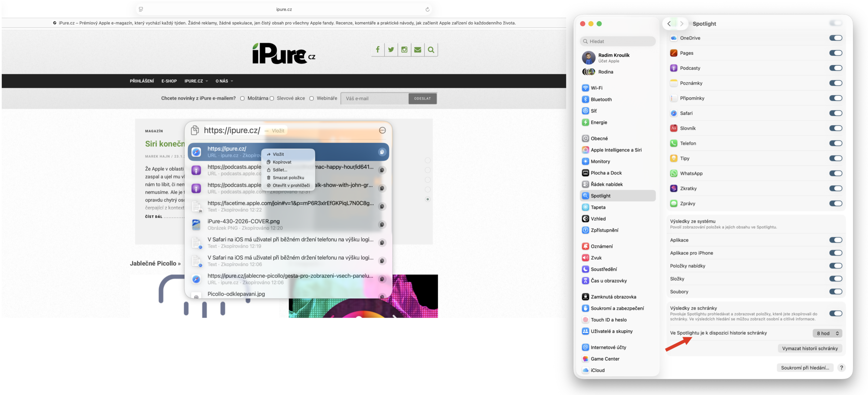Image resolution: width=868 pixels, height=395 pixels.
Task: Click the magnifier search icon on iPure
Action: coord(431,50)
